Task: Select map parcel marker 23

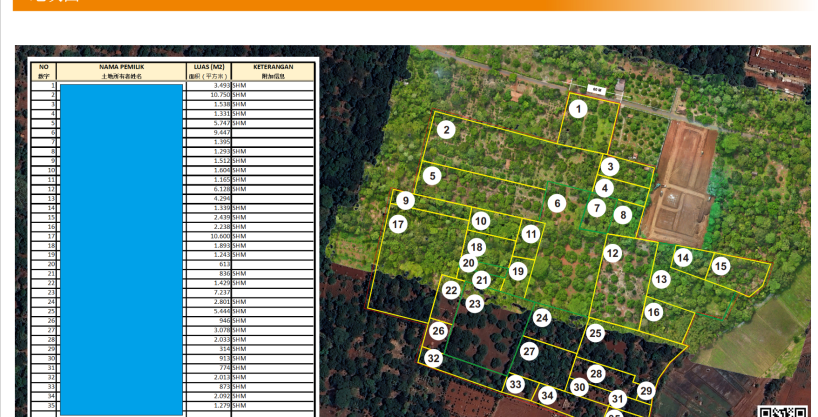Action: pos(474,304)
